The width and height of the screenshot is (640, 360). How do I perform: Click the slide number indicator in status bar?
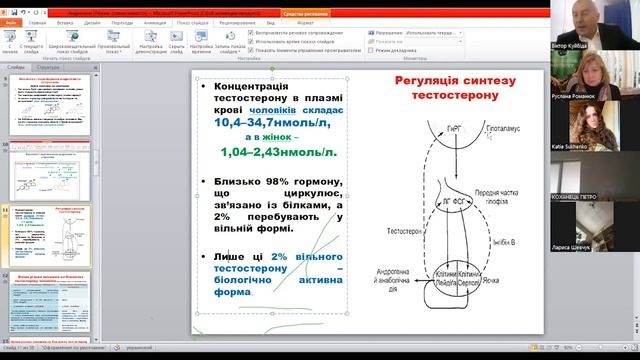tap(18, 348)
